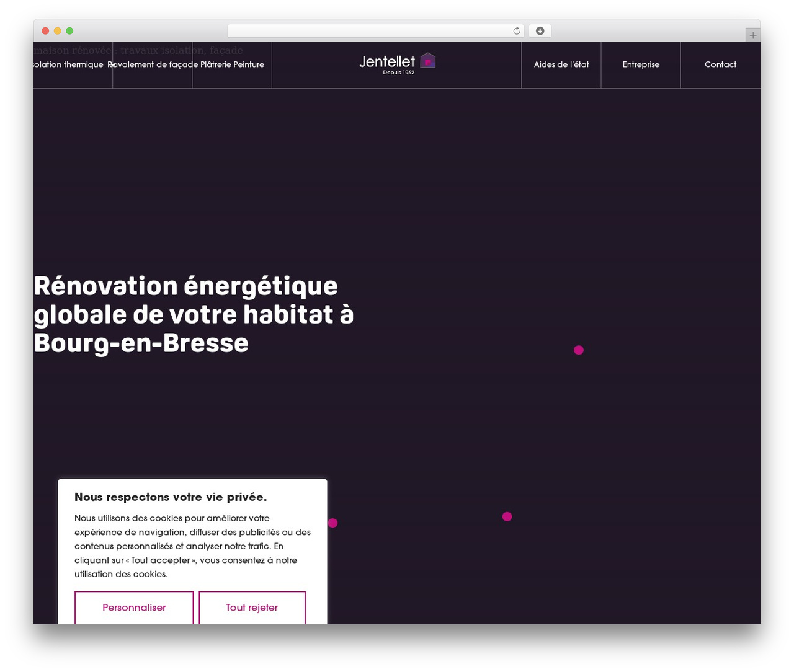794x672 pixels.
Task: Click the Personnaliser cookie button
Action: (x=134, y=608)
